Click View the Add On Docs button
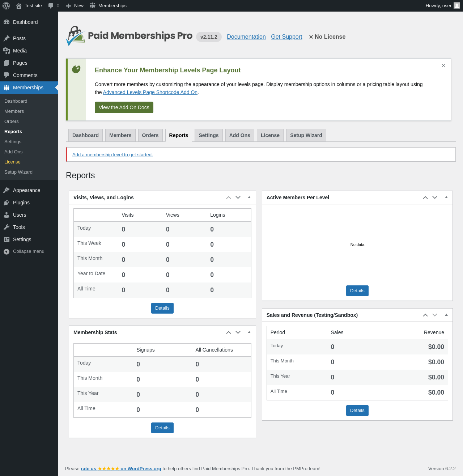463x476 pixels. tap(124, 107)
